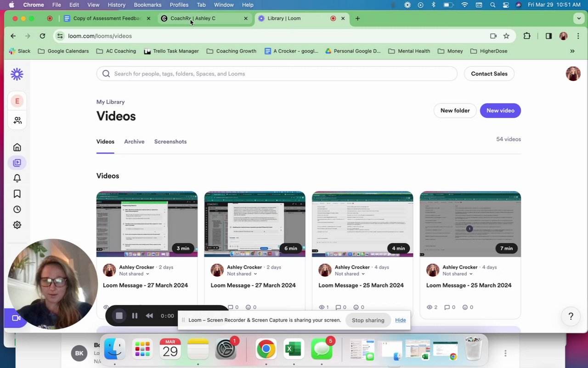Open Notifications bell in sidebar
Screen dimensions: 588x368
(x=17, y=178)
